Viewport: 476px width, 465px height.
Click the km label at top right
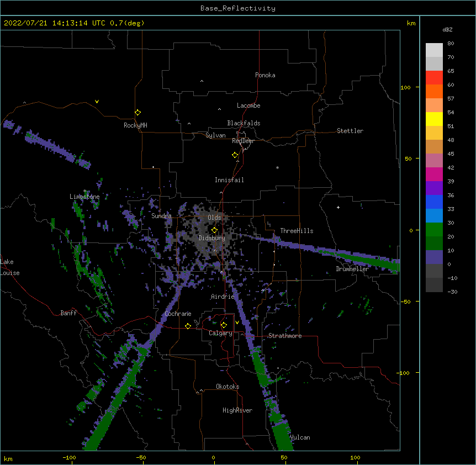click(411, 23)
